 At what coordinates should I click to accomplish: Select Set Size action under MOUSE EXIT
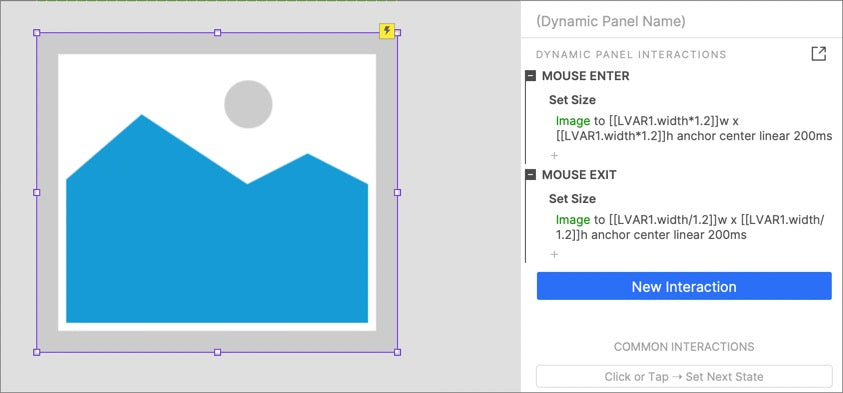click(572, 199)
